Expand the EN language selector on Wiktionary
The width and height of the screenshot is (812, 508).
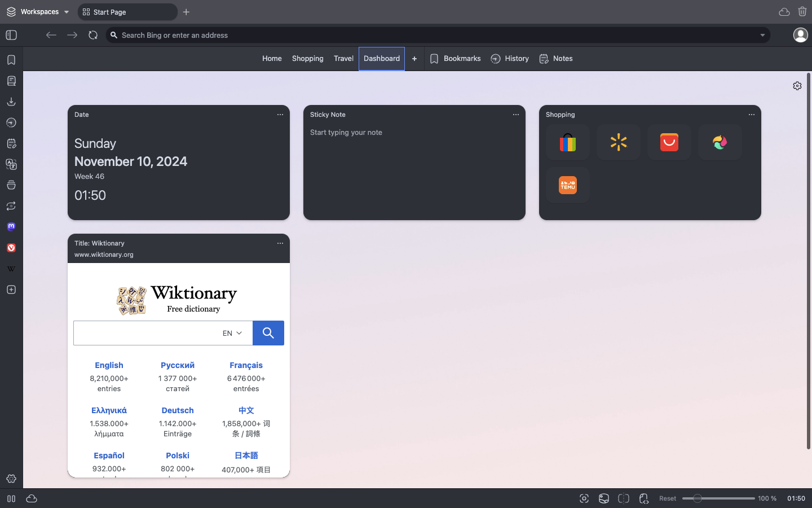click(232, 333)
